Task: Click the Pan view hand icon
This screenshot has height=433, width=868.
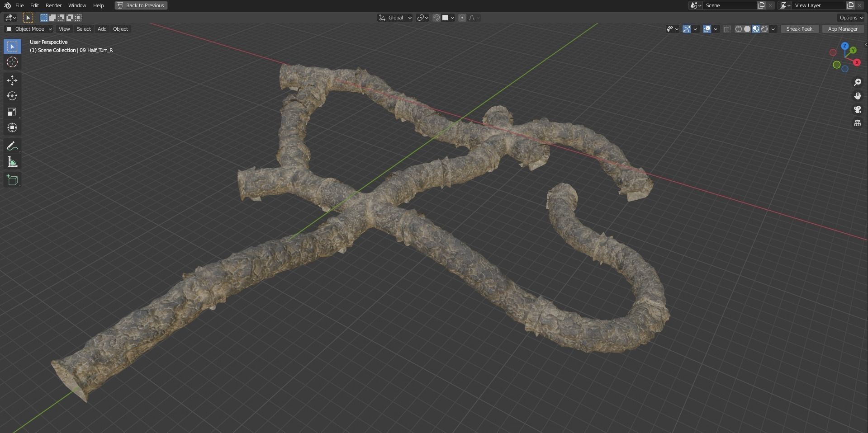Action: 857,96
